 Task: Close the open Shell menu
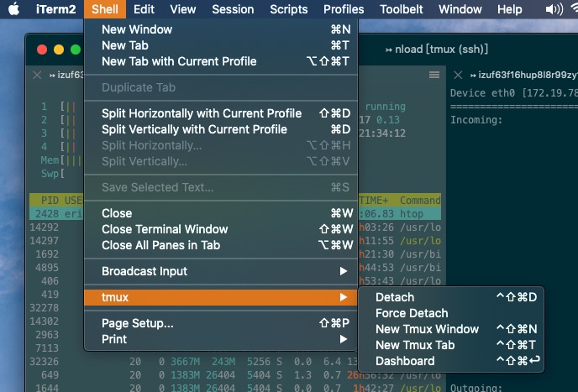[x=105, y=9]
